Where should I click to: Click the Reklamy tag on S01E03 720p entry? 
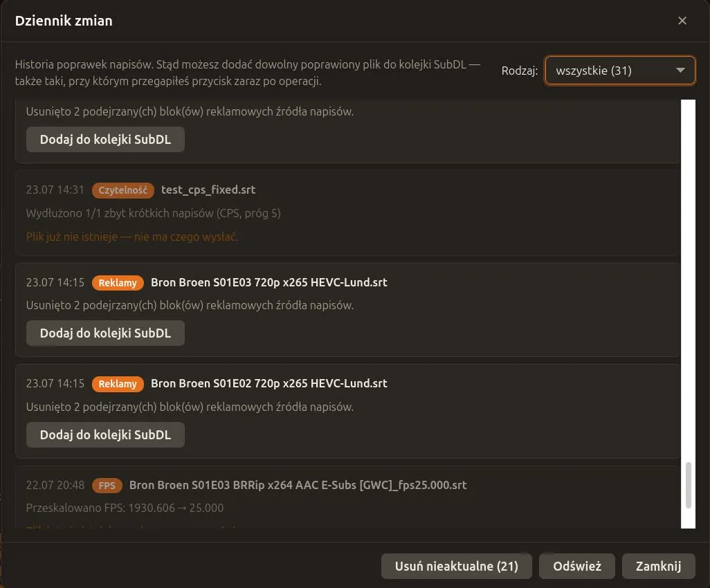(118, 283)
